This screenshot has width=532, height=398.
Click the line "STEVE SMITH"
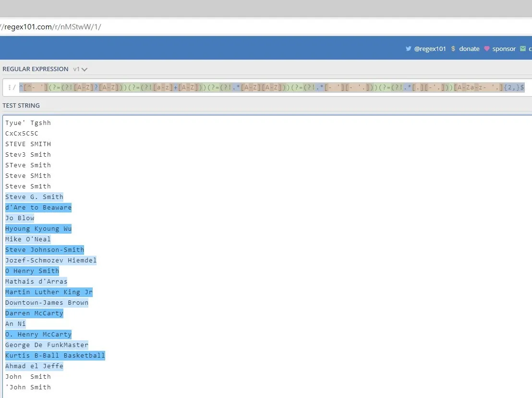pyautogui.click(x=28, y=144)
